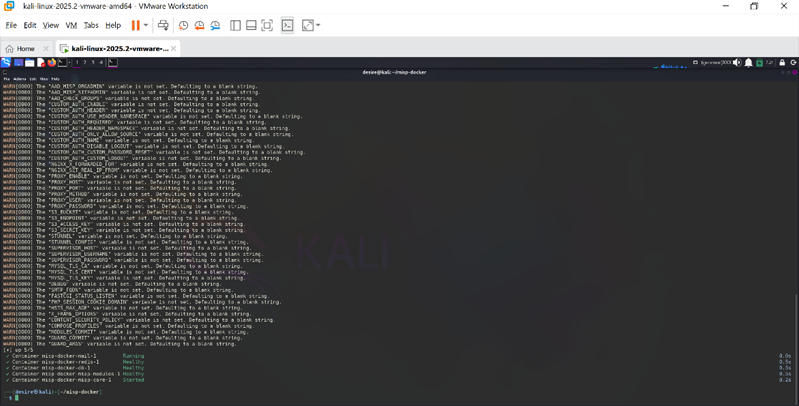Open the VM menu
This screenshot has width=799, height=406.
pyautogui.click(x=71, y=25)
